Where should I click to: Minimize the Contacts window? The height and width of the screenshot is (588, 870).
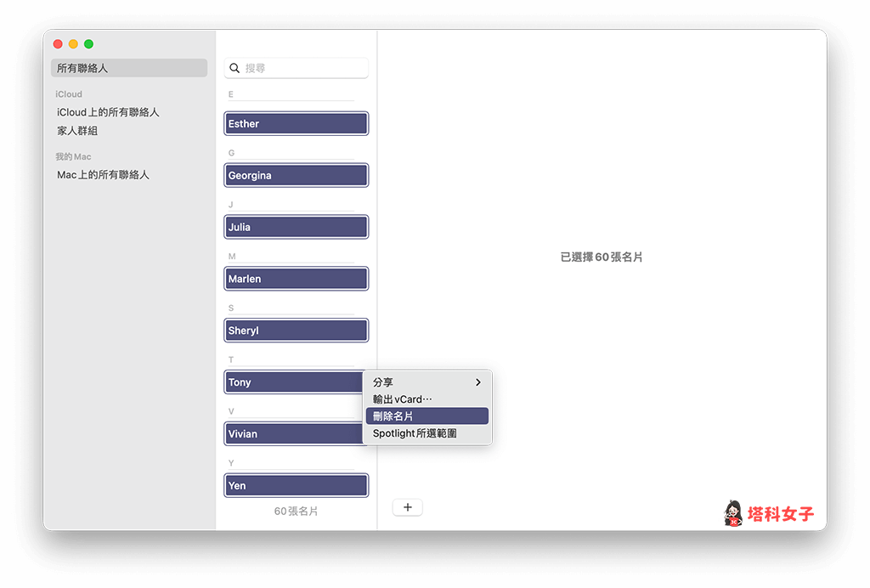[73, 44]
